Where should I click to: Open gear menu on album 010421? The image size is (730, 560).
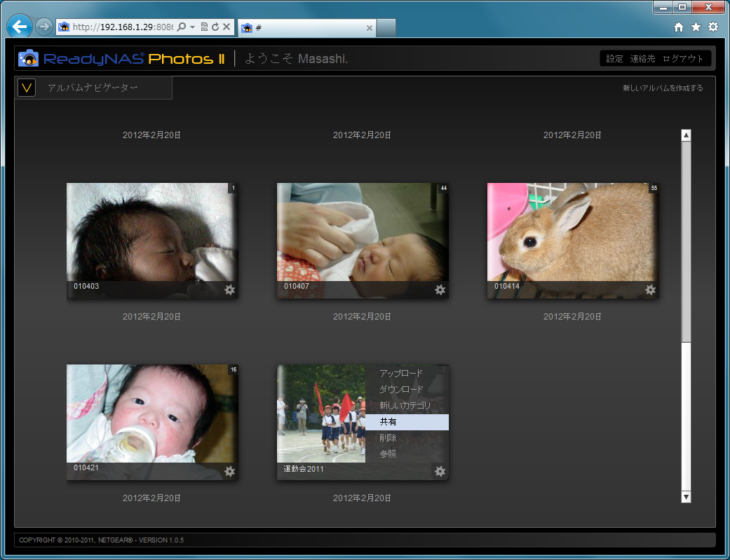pyautogui.click(x=229, y=472)
